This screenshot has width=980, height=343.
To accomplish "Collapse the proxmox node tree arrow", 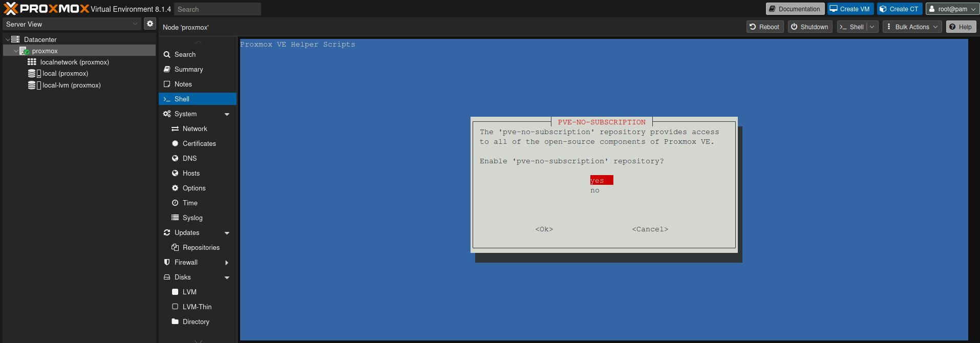I will point(16,51).
